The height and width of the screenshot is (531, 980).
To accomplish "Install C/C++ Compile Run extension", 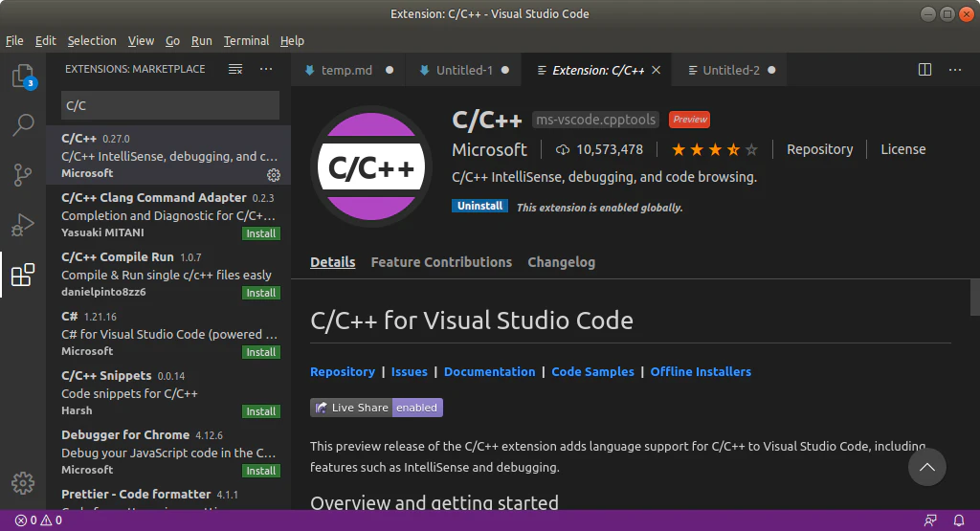I will [260, 293].
